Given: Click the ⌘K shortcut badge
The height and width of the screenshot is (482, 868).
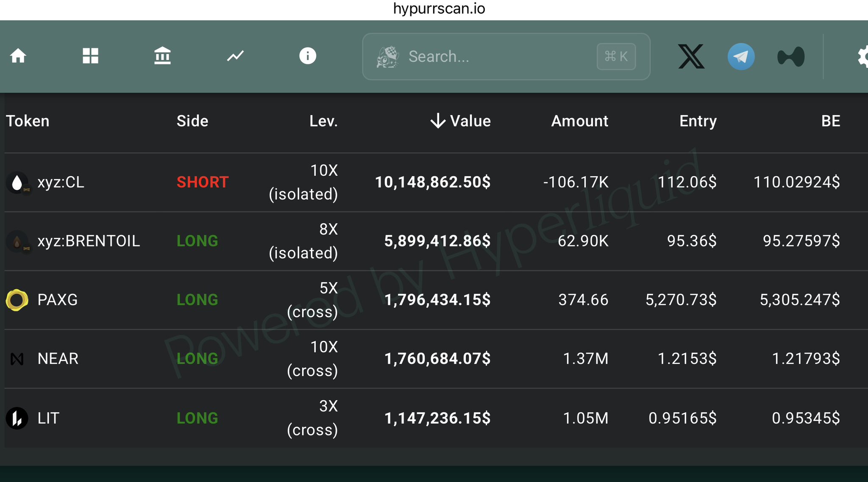Looking at the screenshot, I should point(616,56).
